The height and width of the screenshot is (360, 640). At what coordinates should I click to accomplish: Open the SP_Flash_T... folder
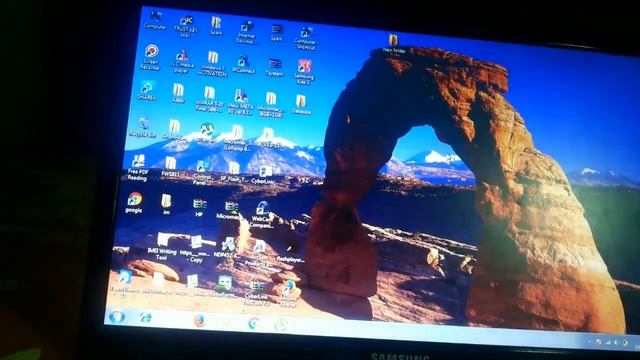click(234, 171)
